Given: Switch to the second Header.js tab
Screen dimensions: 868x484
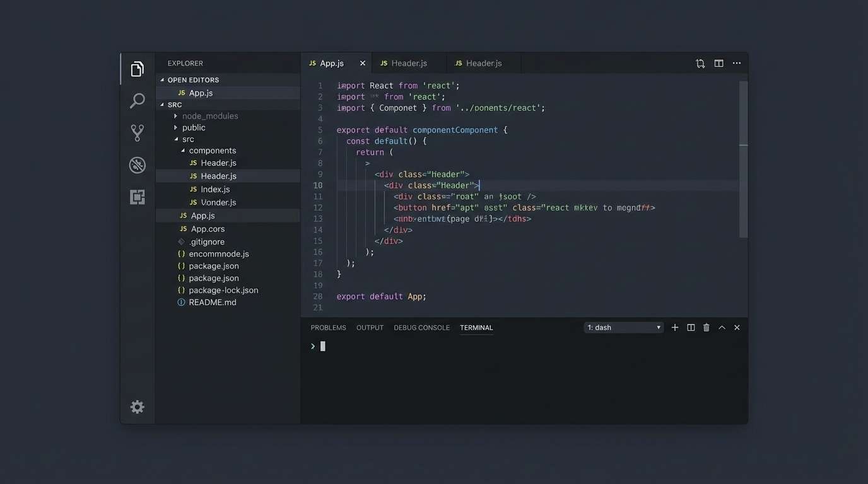Looking at the screenshot, I should (483, 63).
